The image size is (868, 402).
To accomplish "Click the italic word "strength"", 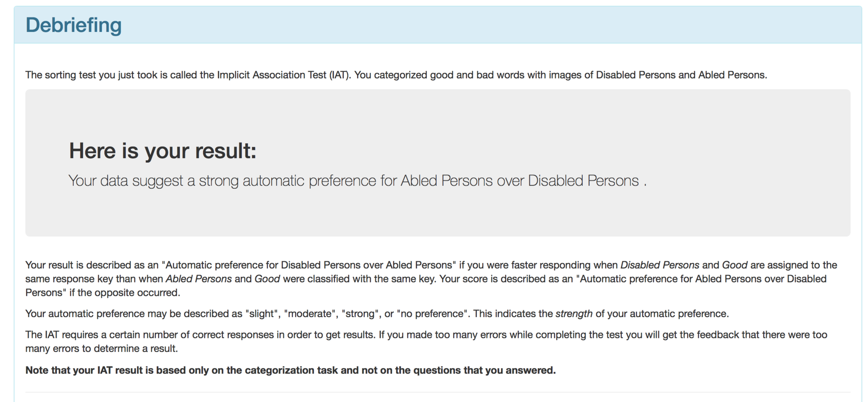I will 574,314.
